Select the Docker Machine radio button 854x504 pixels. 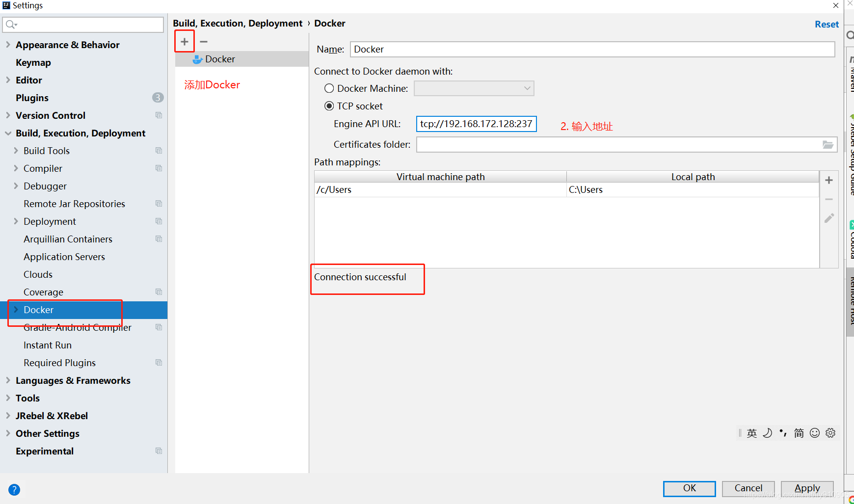click(329, 88)
